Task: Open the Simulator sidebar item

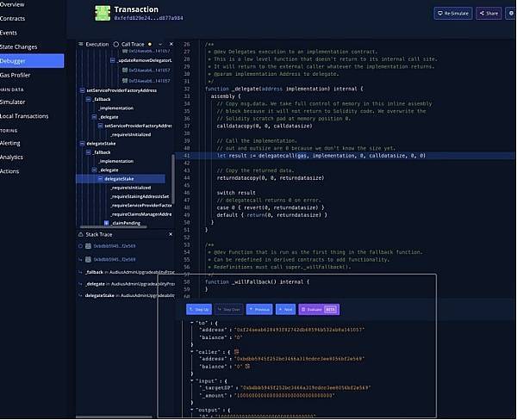Action: 13,102
